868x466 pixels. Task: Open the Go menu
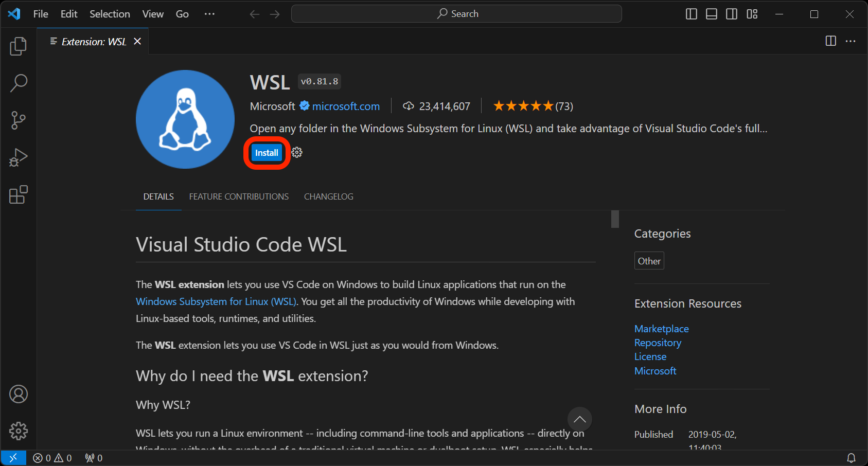[182, 14]
